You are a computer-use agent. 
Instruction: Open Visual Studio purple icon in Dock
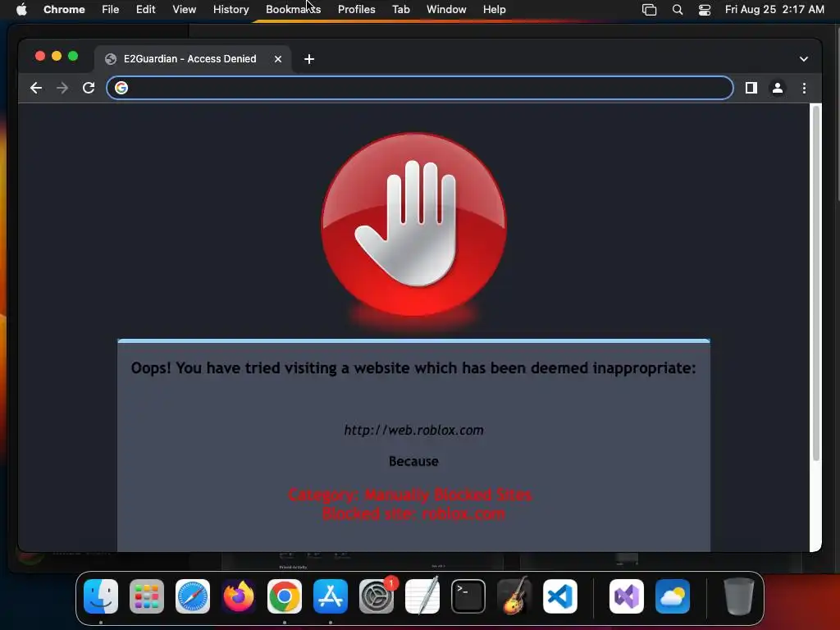(627, 596)
